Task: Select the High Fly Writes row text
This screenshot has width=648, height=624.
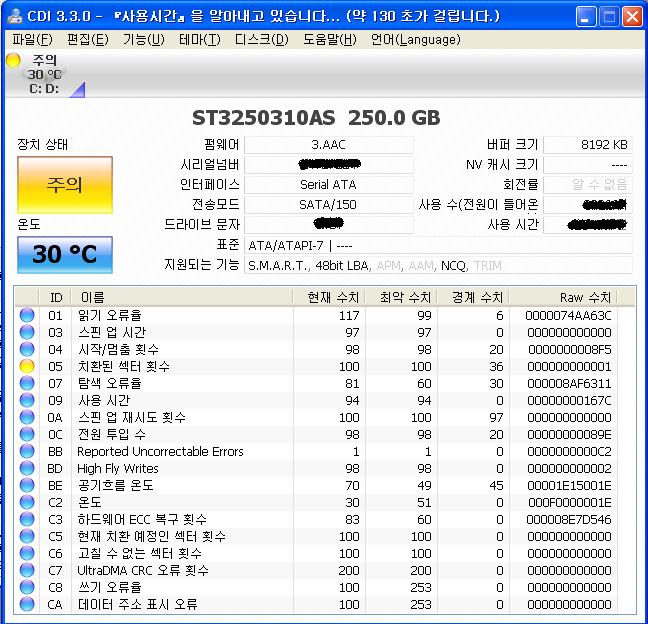Action: (x=118, y=468)
